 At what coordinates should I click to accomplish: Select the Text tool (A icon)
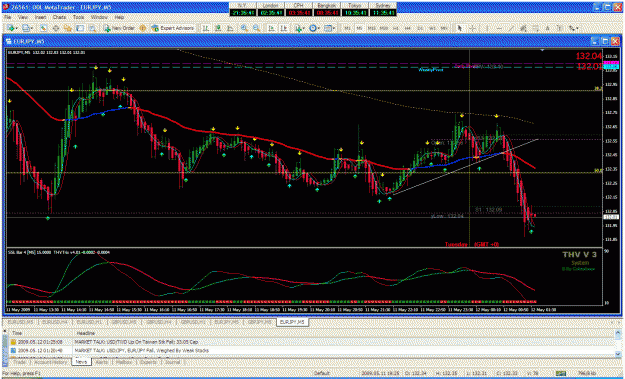coord(548,28)
